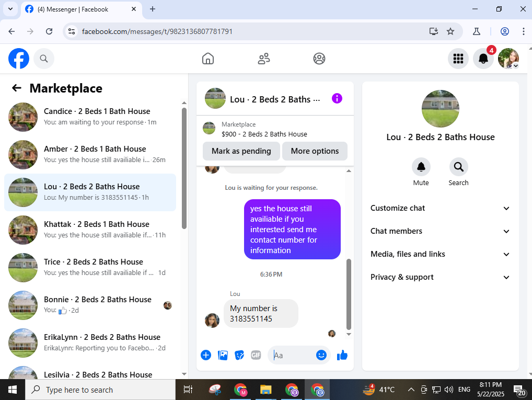Image resolution: width=532 pixels, height=400 pixels.
Task: Open Task View on the taskbar
Action: pyautogui.click(x=188, y=390)
